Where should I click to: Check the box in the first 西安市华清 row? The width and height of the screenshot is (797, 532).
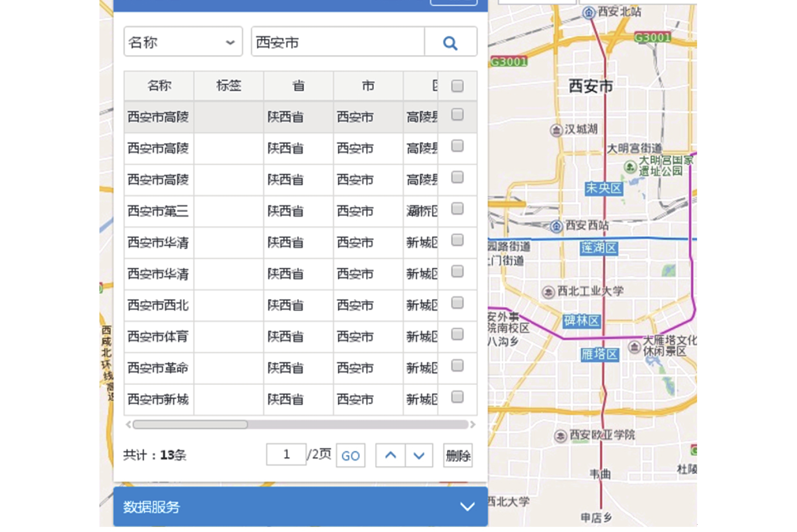457,240
